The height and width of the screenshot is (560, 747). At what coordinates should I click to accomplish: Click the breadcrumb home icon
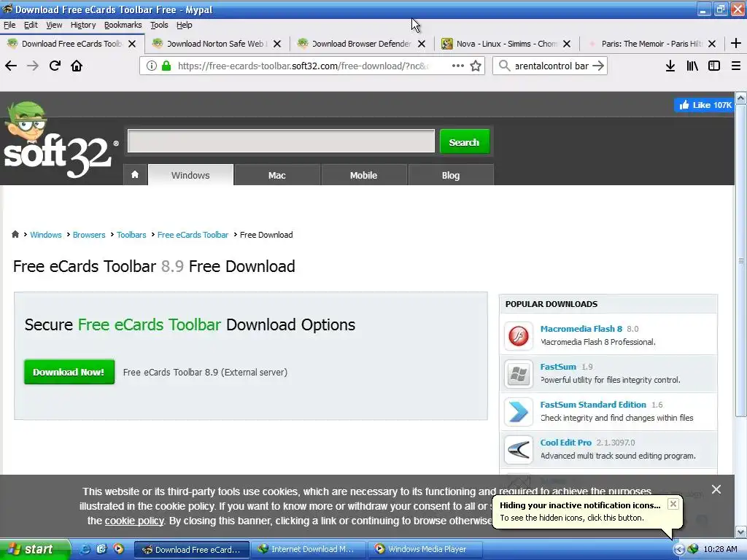click(15, 234)
